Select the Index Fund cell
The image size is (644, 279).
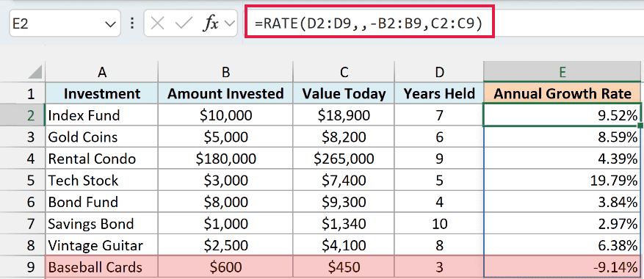click(101, 115)
